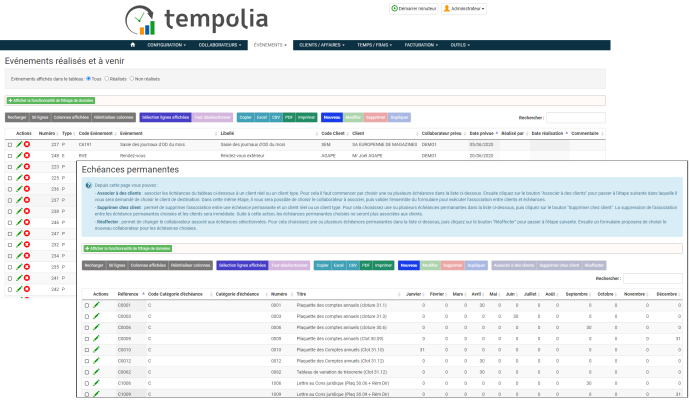
Task: Expand the CONFIGURATION menu
Action: click(x=167, y=45)
